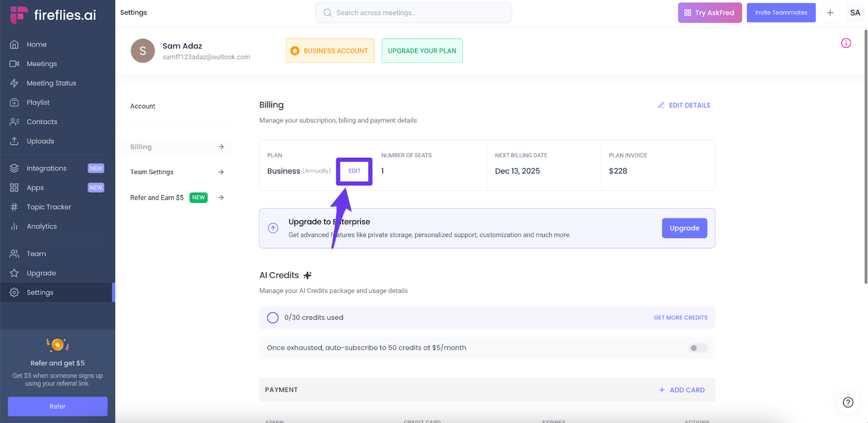
Task: Click EDIT next to Business plan
Action: pyautogui.click(x=354, y=171)
